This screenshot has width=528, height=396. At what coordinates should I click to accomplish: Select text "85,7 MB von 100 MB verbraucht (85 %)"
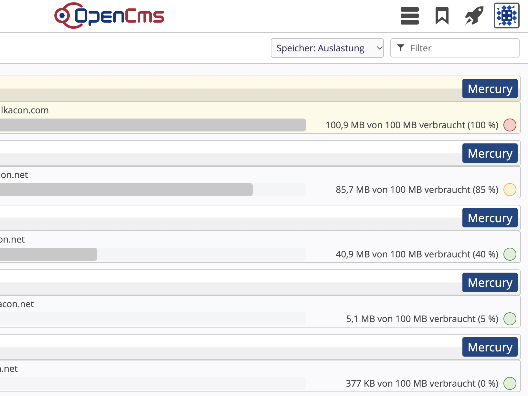(x=417, y=190)
